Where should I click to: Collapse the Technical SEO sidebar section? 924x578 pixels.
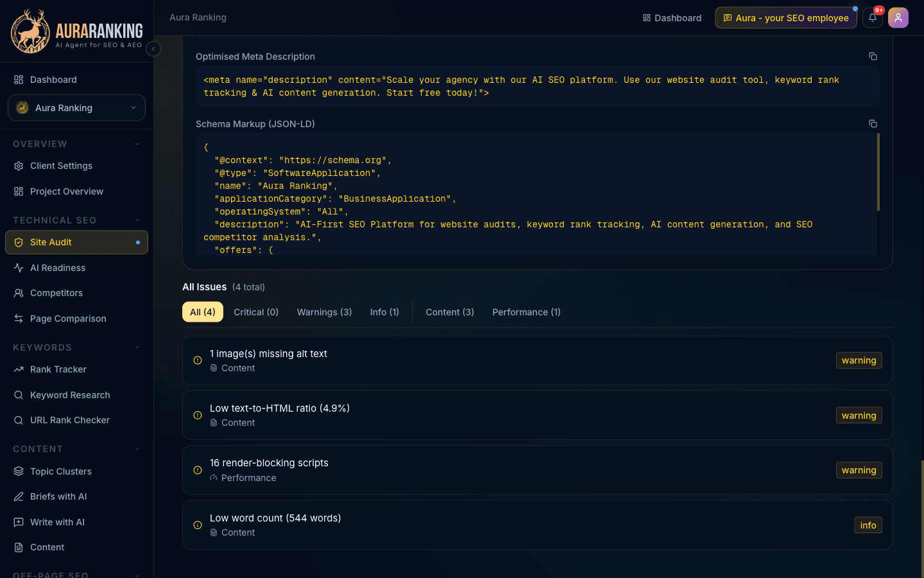(137, 220)
